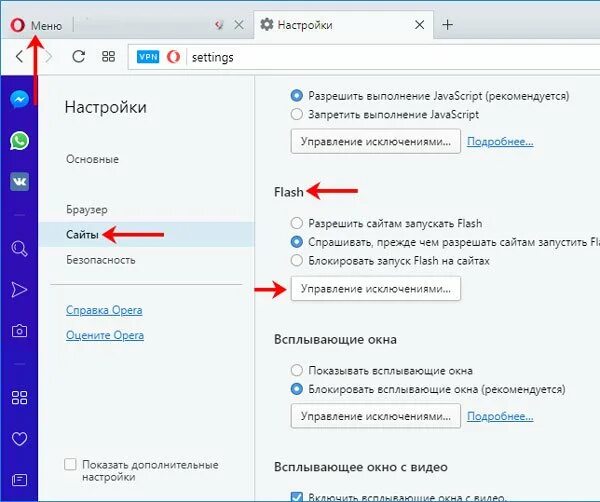This screenshot has width=600, height=502.
Task: Select Разрешить сайтам запускать Flash
Action: [x=297, y=223]
